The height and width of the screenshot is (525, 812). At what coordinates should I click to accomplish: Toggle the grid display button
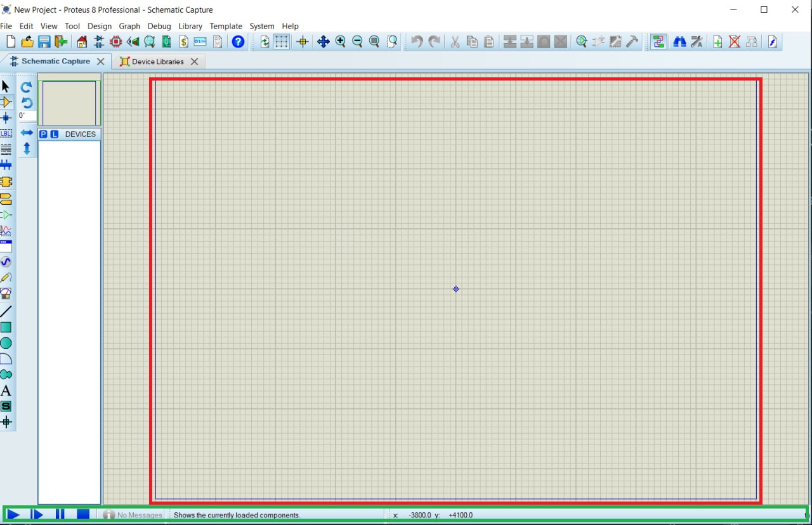[x=282, y=42]
